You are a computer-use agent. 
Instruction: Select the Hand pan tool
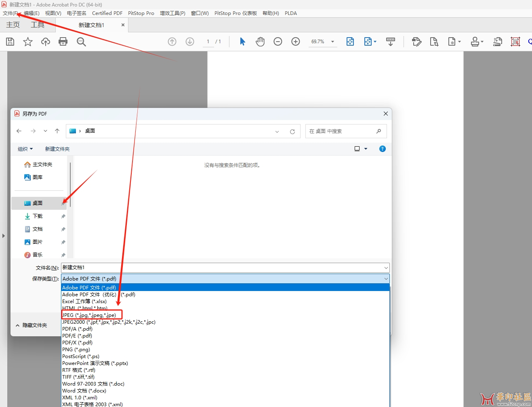pyautogui.click(x=260, y=42)
